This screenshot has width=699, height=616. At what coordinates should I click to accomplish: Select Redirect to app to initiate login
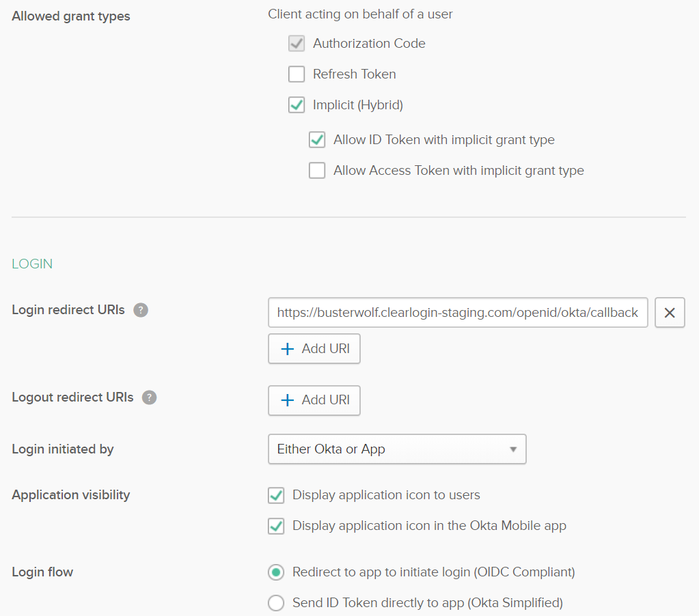(x=276, y=572)
